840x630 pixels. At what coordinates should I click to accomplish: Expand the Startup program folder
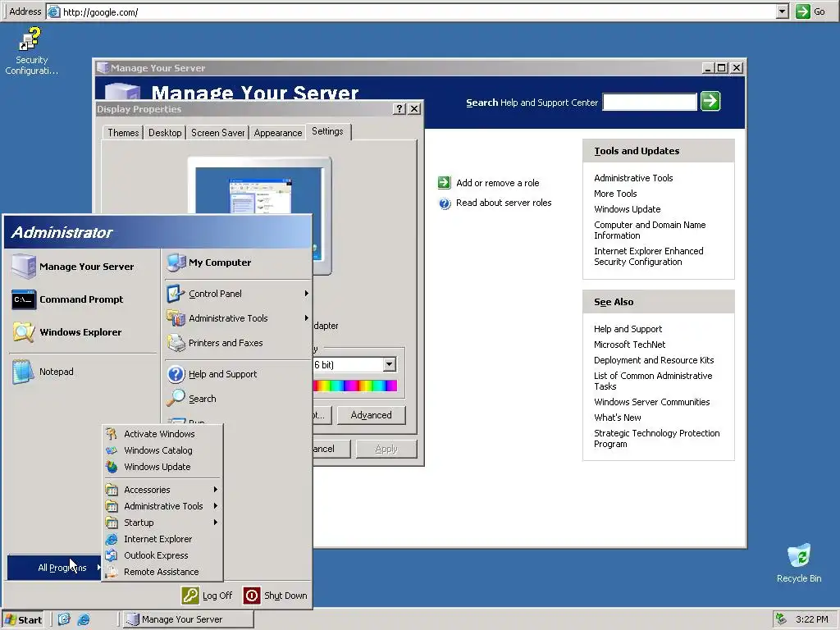(162, 523)
